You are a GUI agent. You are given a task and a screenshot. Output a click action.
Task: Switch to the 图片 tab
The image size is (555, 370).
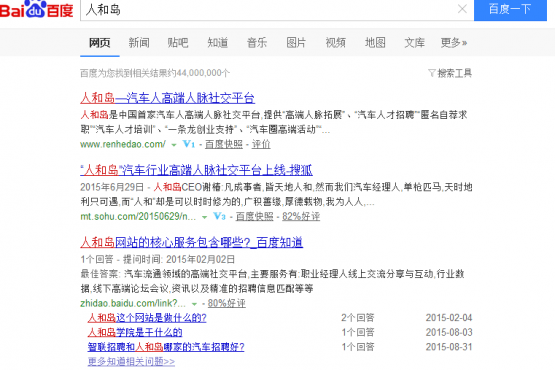296,43
